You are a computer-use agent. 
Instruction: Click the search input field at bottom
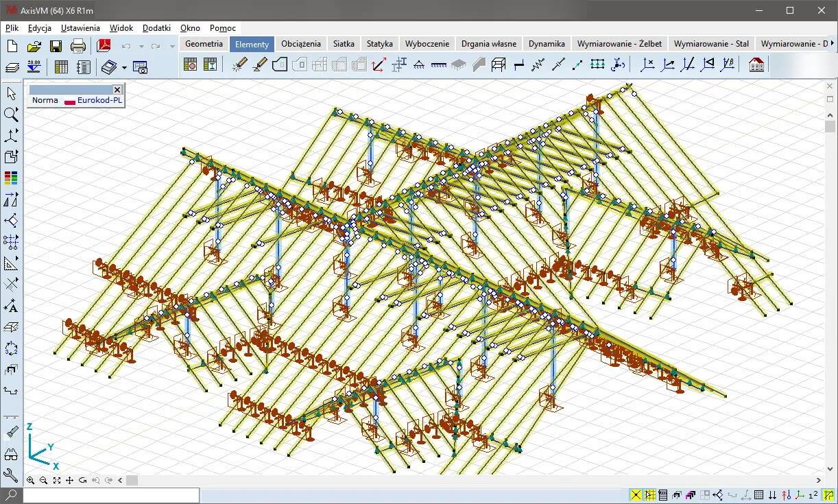[111, 494]
